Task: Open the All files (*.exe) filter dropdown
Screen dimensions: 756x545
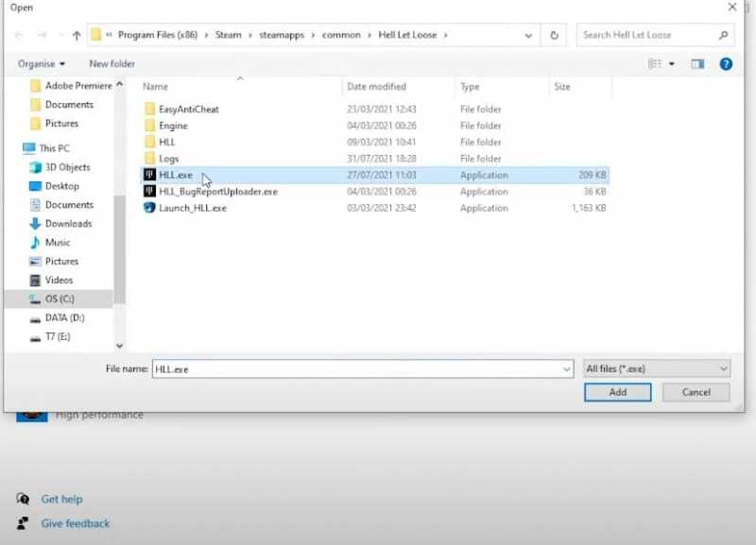Action: 657,368
